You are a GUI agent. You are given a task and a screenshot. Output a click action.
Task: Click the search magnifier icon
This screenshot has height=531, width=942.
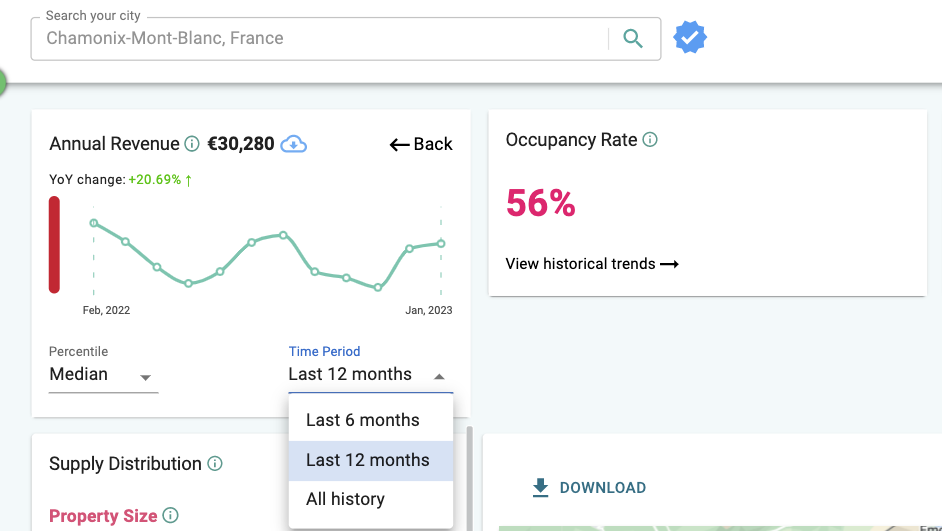632,39
